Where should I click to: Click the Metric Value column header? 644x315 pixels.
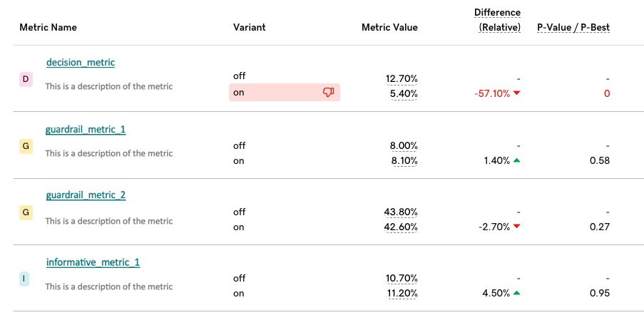(x=389, y=28)
